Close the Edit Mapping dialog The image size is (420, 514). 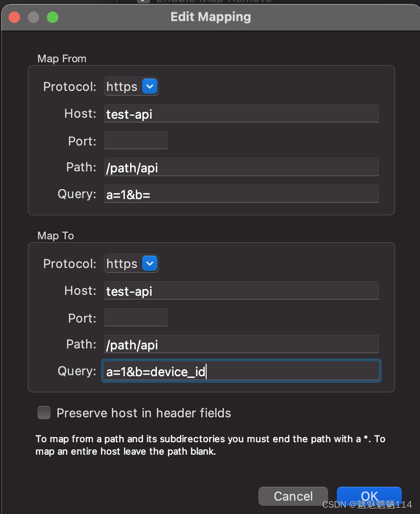(x=14, y=17)
